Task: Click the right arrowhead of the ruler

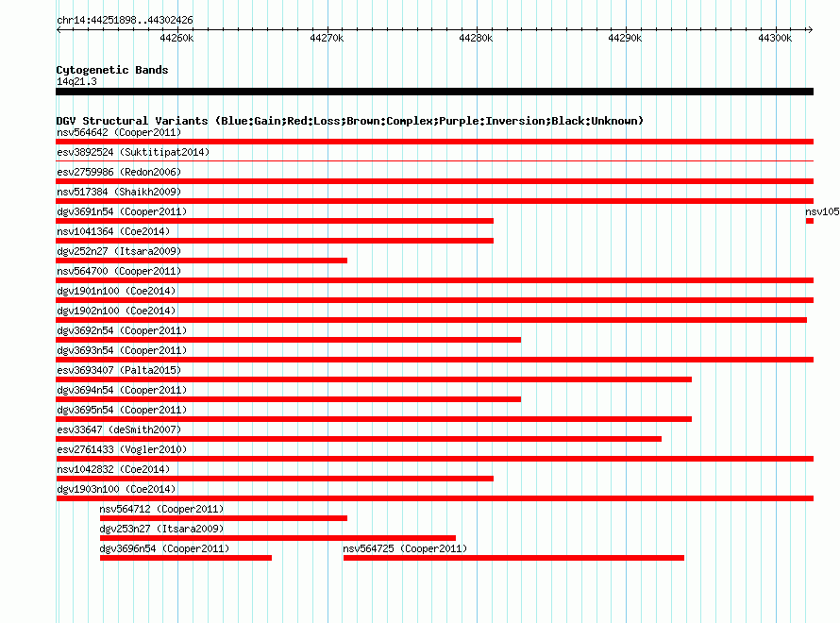Action: point(810,29)
